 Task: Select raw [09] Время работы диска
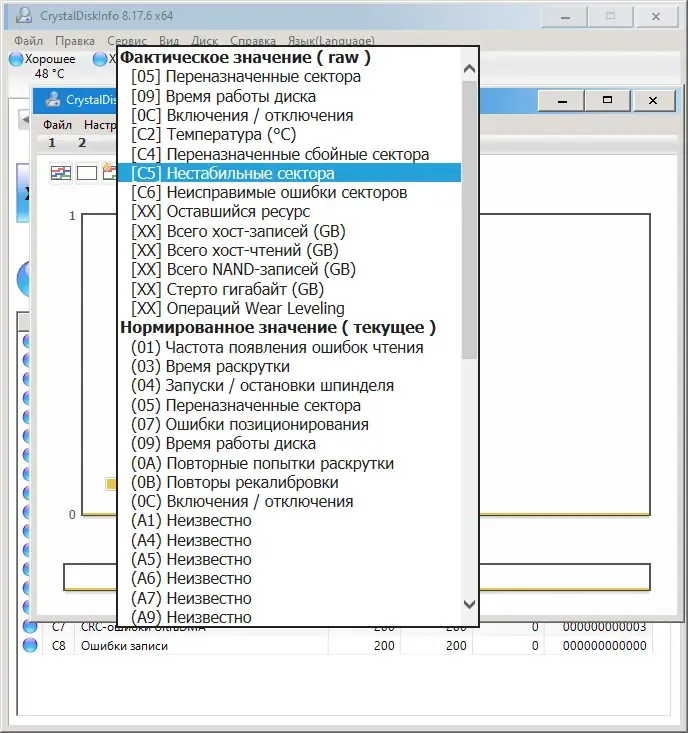point(289,96)
